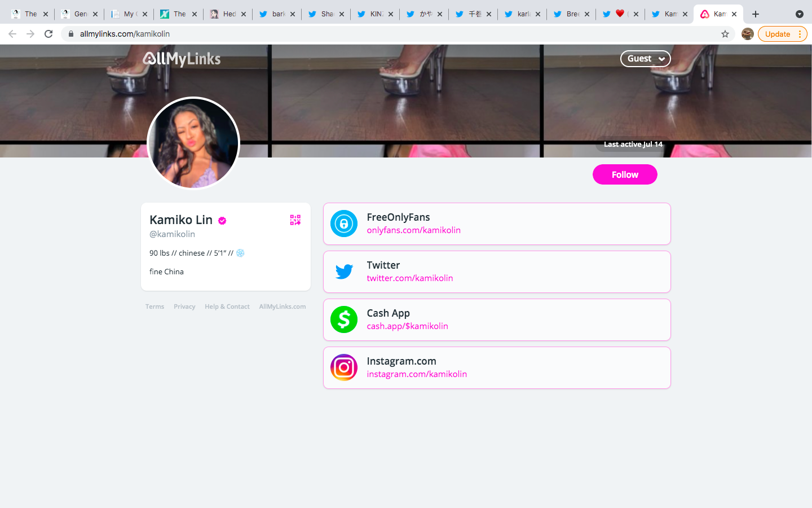Click the verified badge next to Kamiko Lin
Image resolution: width=812 pixels, height=508 pixels.
click(222, 221)
